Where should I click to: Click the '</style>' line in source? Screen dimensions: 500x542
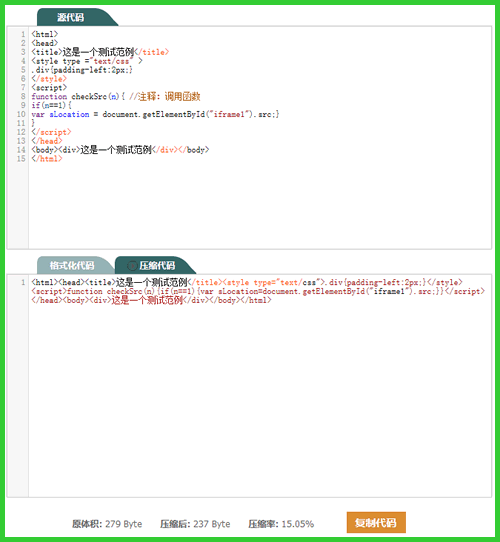pos(49,79)
